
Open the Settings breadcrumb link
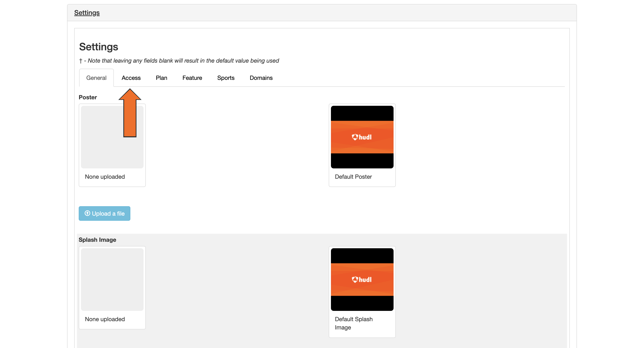coord(87,13)
